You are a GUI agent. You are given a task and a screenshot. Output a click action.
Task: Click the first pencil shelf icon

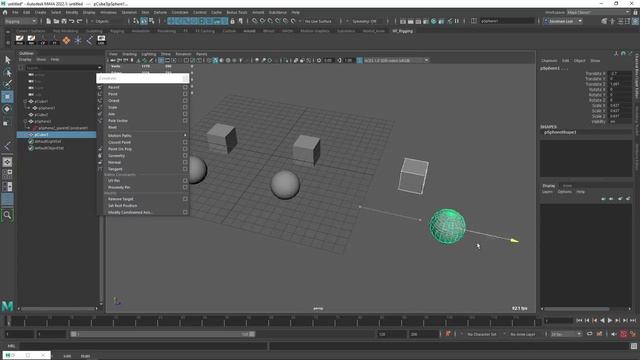pyautogui.click(x=20, y=40)
